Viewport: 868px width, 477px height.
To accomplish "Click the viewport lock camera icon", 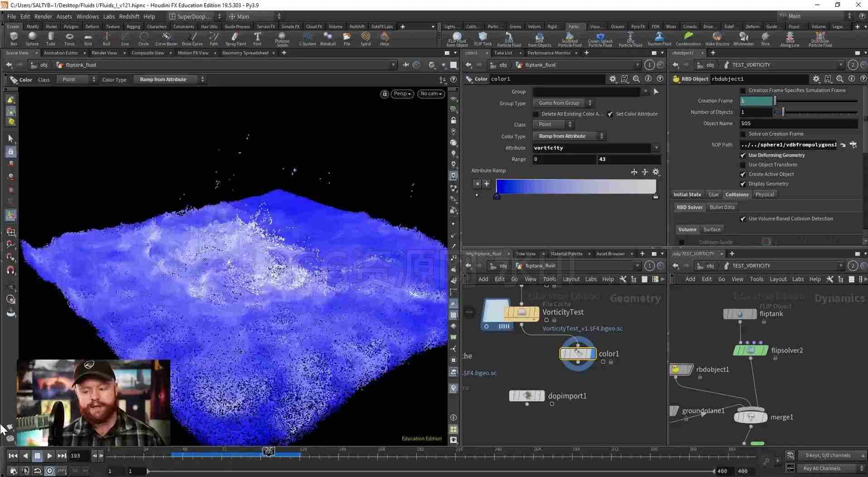I will (385, 94).
